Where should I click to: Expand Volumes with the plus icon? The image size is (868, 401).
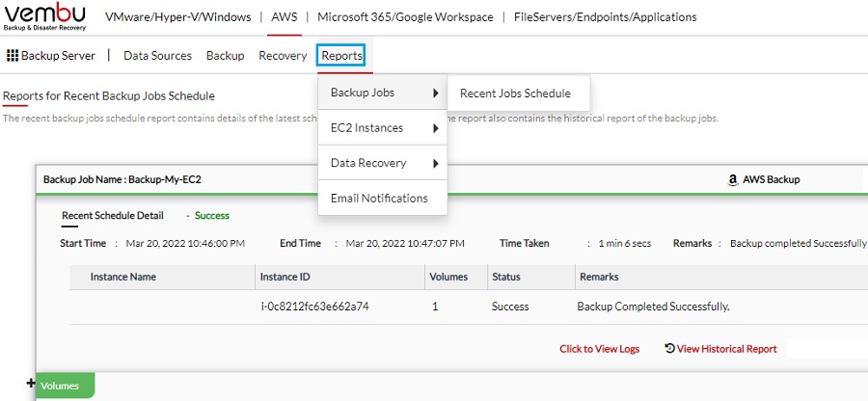(x=31, y=382)
